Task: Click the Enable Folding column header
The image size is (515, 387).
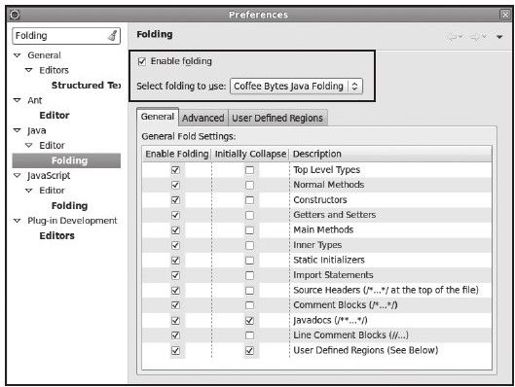Action: [177, 154]
